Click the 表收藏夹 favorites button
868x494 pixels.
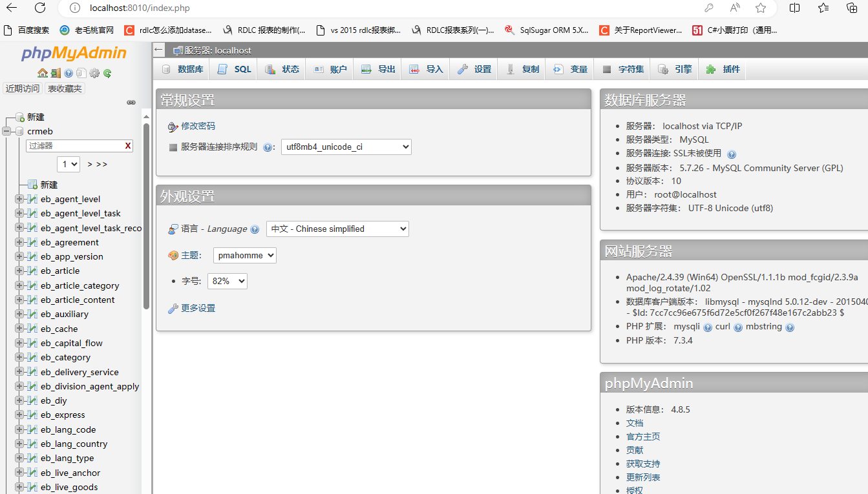click(65, 88)
